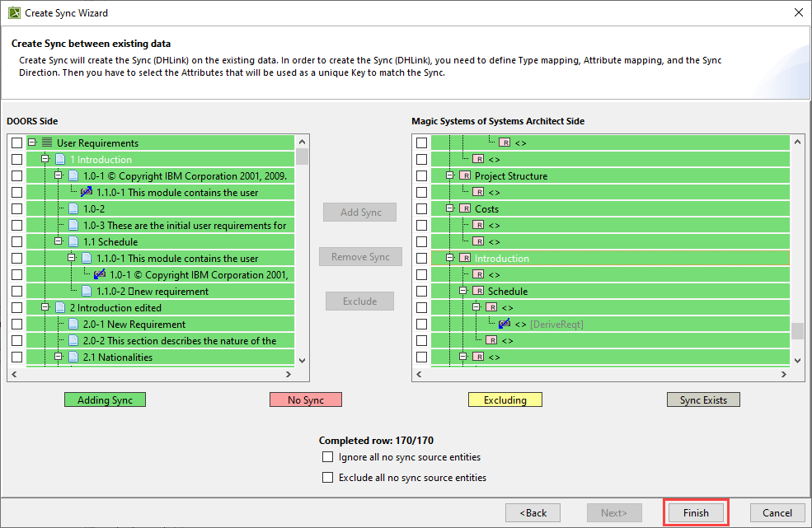812x528 pixels.
Task: Collapse the 2 Introduction edited node
Action: click(45, 307)
